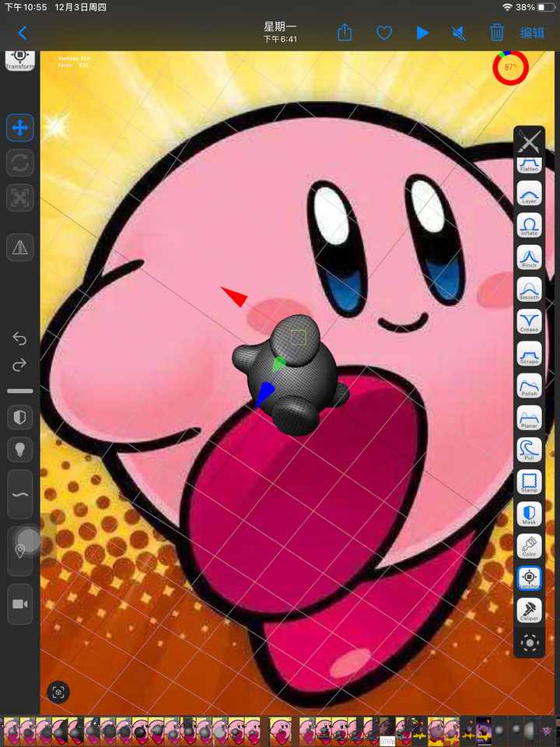The width and height of the screenshot is (560, 747).
Task: Choose the Smooth brush
Action: click(529, 289)
